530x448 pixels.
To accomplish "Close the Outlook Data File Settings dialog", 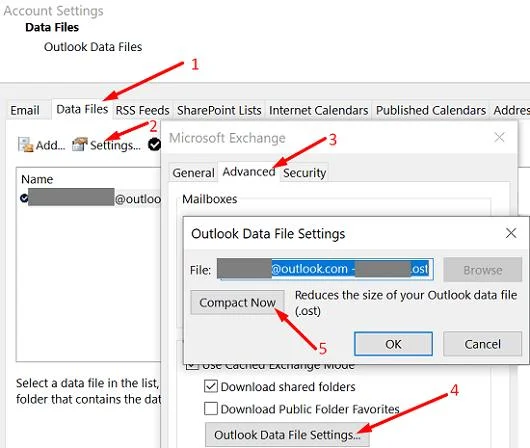I will click(511, 233).
